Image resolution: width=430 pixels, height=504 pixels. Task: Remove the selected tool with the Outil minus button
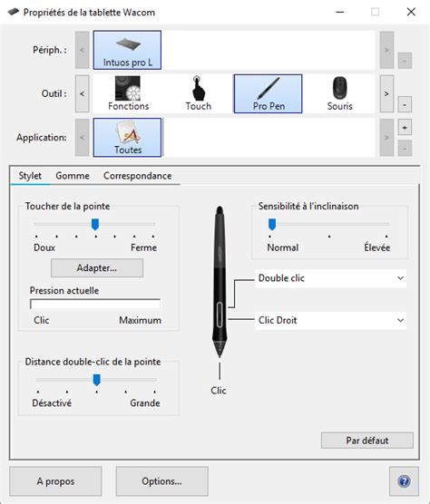click(405, 105)
